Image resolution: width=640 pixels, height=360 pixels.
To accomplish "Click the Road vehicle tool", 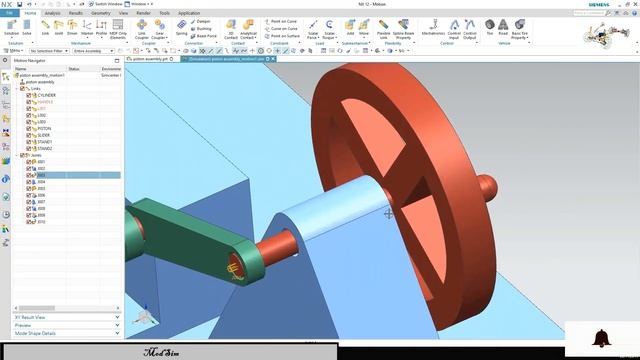I will (x=503, y=27).
